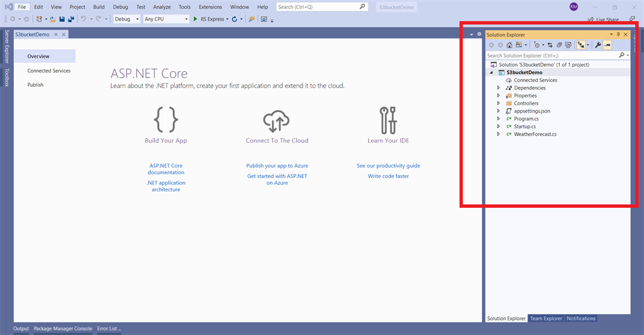The image size is (644, 335).
Task: Click the Visual Studio logo icon
Action: click(x=8, y=6)
